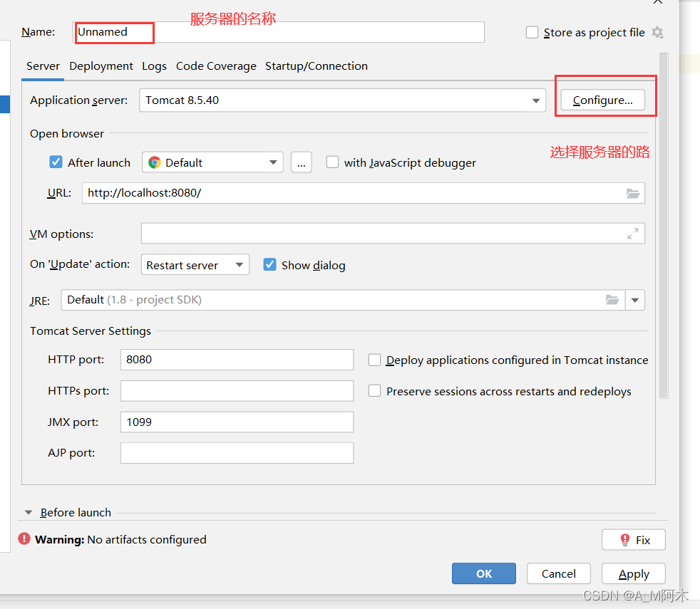Enable with JavaScript debugger checkbox
This screenshot has width=700, height=609.
coord(332,162)
